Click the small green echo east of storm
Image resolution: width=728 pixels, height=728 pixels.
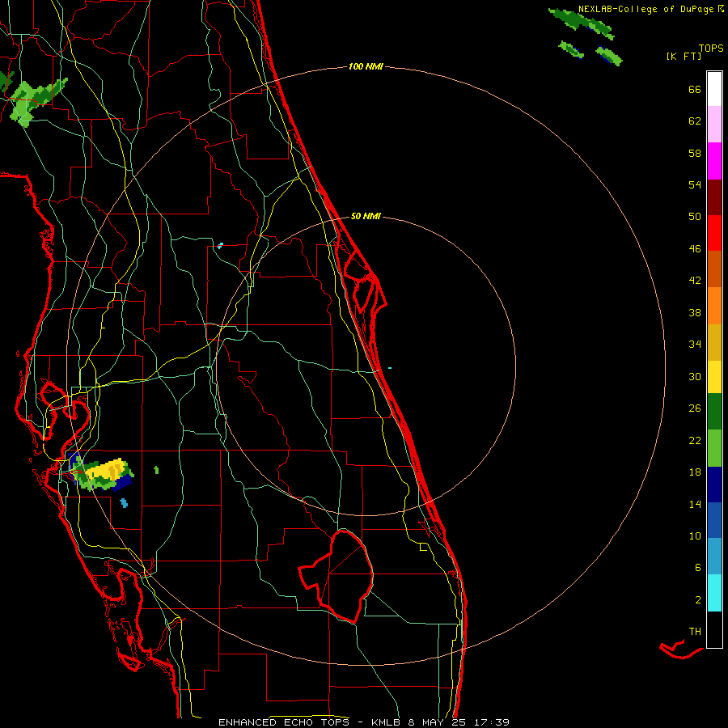pos(156,470)
